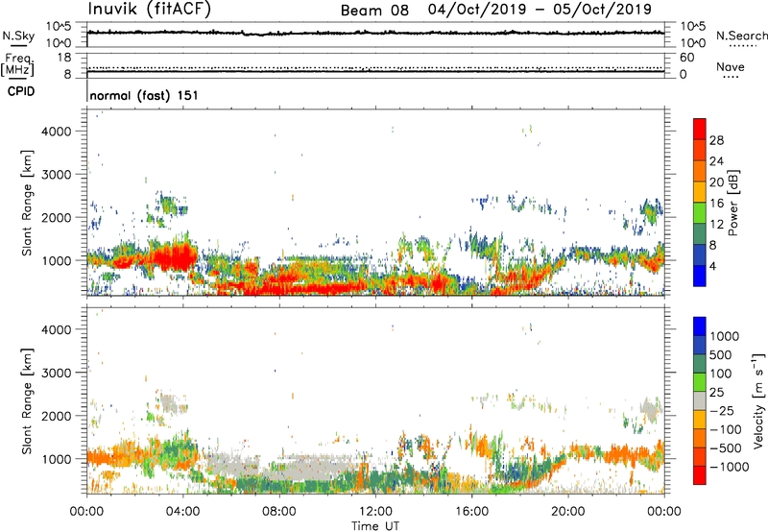Click the 'Power [dB]' colorbar label
Image resolution: width=768 pixels, height=532 pixels.
pos(732,203)
